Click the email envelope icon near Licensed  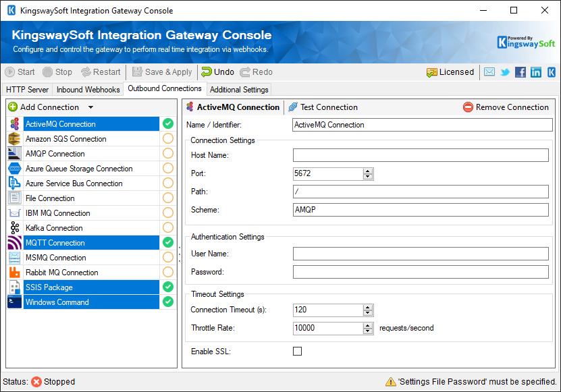pyautogui.click(x=489, y=72)
